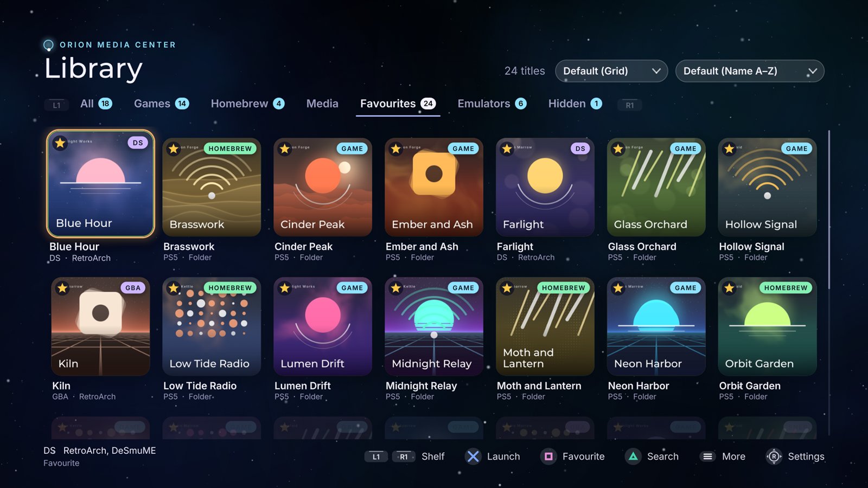The height and width of the screenshot is (488, 868).
Task: Select the Emulators tab
Action: click(492, 104)
